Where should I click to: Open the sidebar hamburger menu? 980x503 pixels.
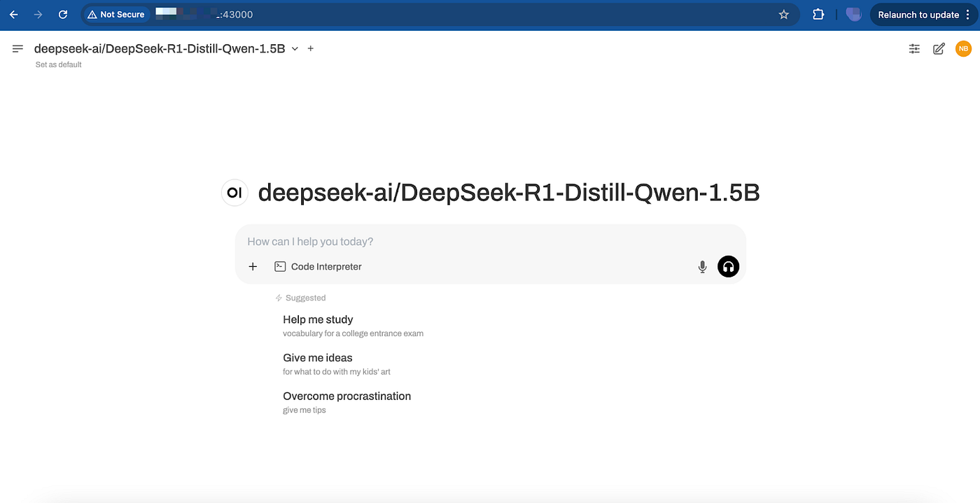(18, 48)
